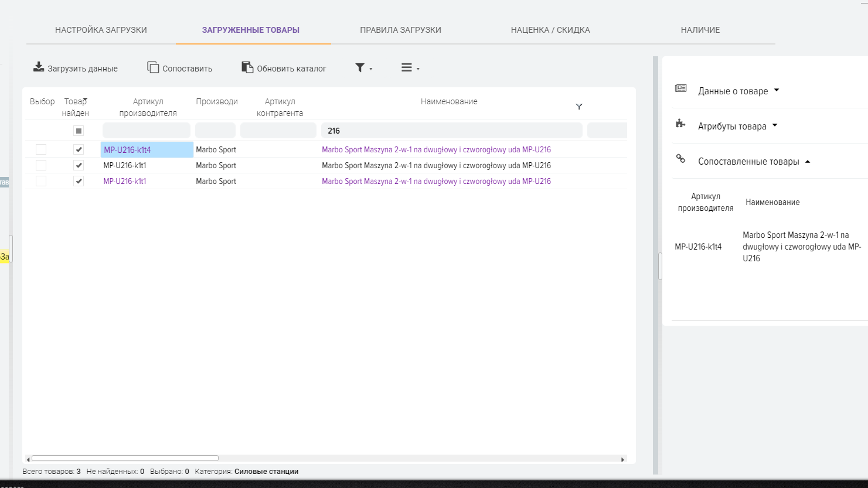Open the Наценка / Скидка tab
868x488 pixels.
550,30
